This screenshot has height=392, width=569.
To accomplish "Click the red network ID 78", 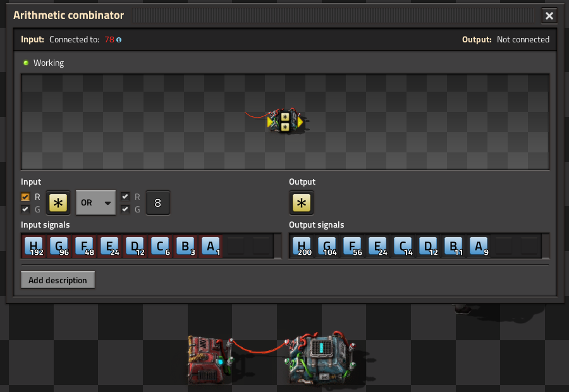I will point(109,40).
